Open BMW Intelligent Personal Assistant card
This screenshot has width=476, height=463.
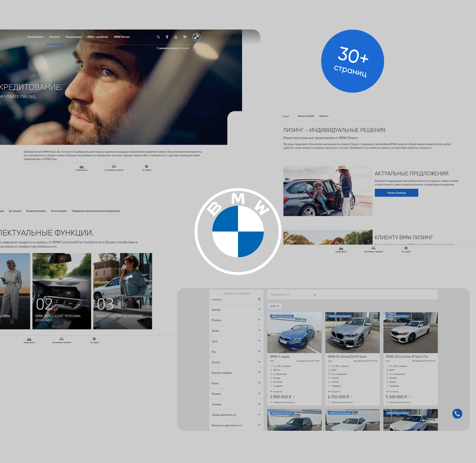[x=62, y=291]
